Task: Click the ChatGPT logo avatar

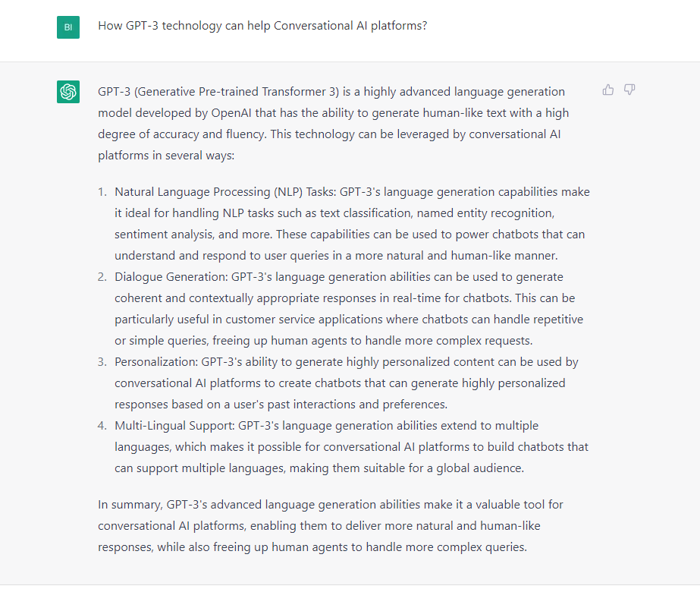Action: coord(68,92)
